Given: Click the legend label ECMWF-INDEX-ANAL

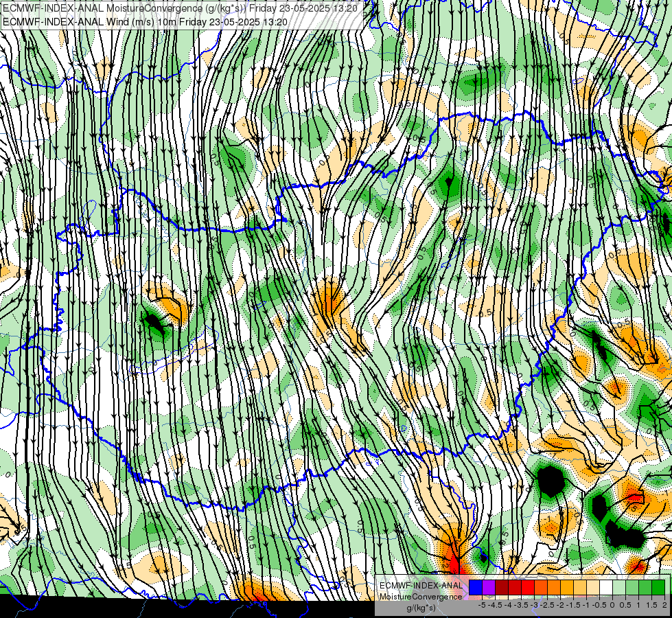Looking at the screenshot, I should (x=421, y=586).
